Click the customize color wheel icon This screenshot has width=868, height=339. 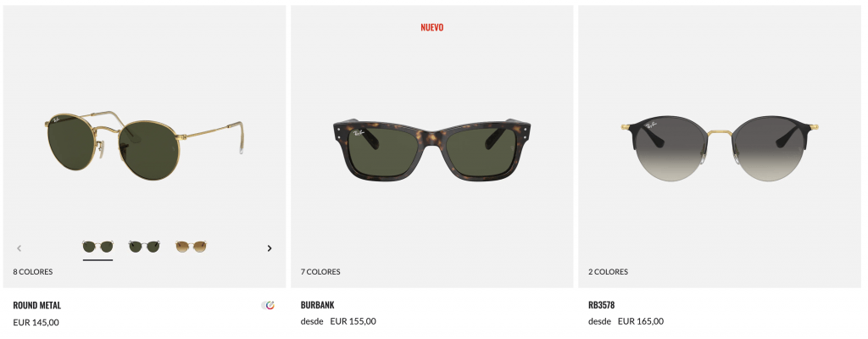click(x=268, y=305)
